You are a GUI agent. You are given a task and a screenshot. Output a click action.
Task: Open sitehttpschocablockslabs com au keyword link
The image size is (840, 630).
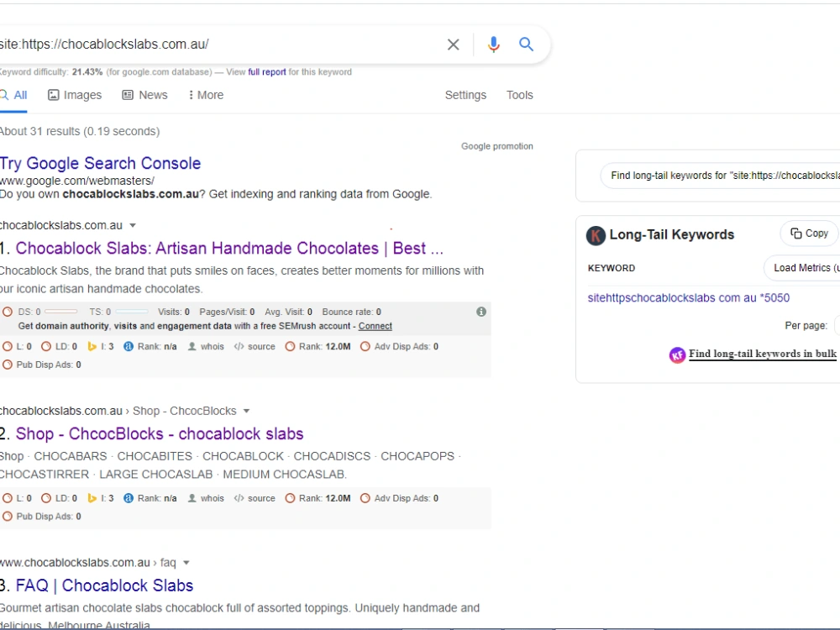pyautogui.click(x=689, y=298)
